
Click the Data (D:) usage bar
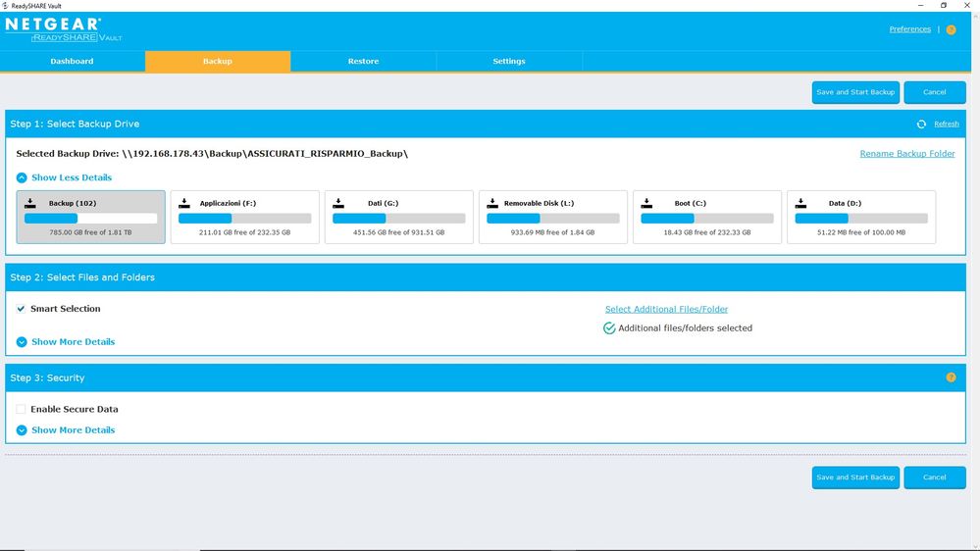point(861,219)
